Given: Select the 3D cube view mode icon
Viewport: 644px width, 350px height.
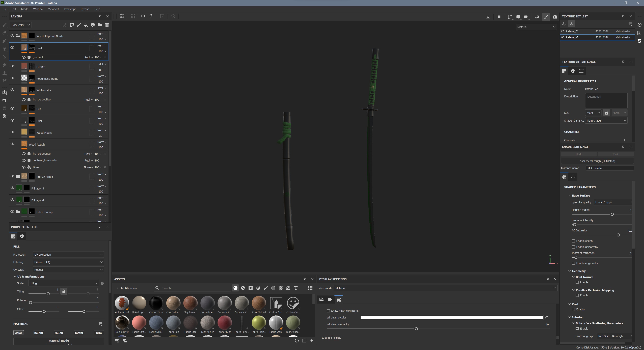Looking at the screenshot, I should [x=518, y=17].
